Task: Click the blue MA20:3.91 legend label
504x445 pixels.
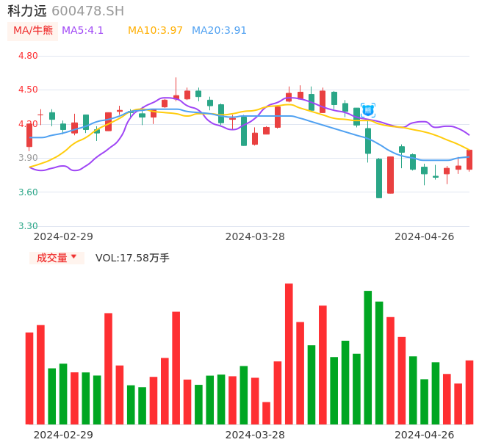Action: [x=219, y=31]
